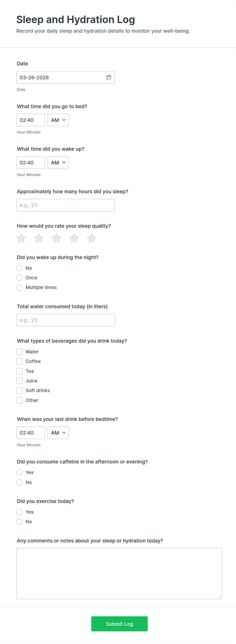Rate sleep quality one star
236x644 pixels.
point(21,238)
